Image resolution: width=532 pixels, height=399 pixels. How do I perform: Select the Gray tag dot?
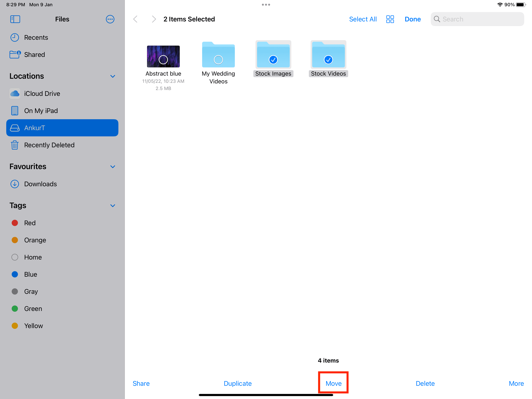tap(15, 292)
